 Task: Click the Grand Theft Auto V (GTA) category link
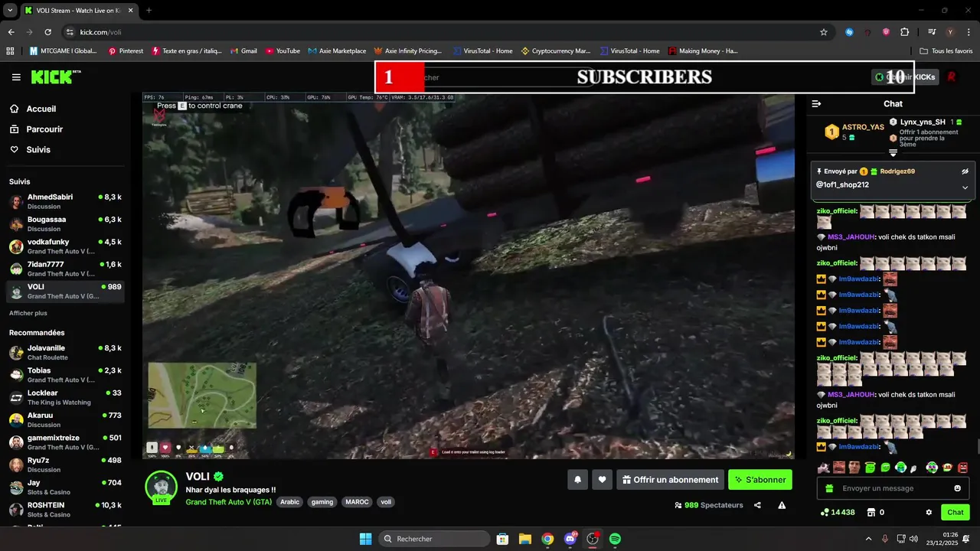click(x=228, y=502)
